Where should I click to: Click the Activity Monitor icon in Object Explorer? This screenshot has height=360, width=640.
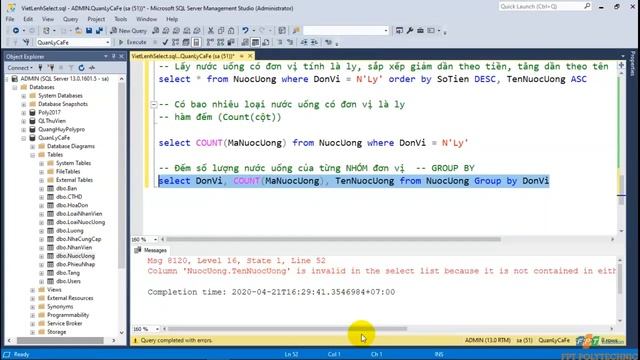(x=92, y=68)
